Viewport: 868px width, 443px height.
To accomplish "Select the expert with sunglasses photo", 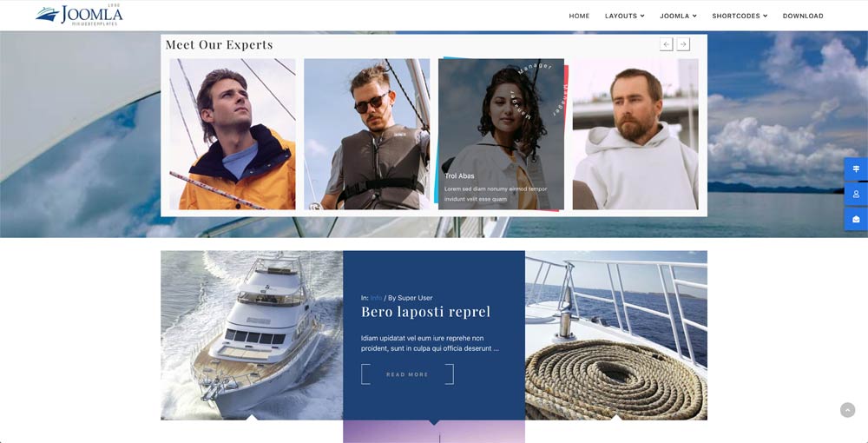I will [366, 134].
